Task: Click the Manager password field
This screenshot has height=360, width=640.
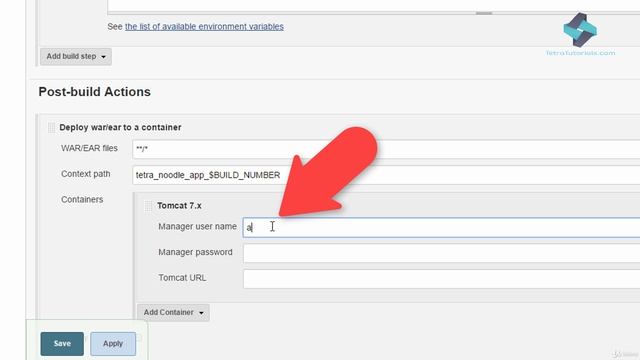Action: 442,253
